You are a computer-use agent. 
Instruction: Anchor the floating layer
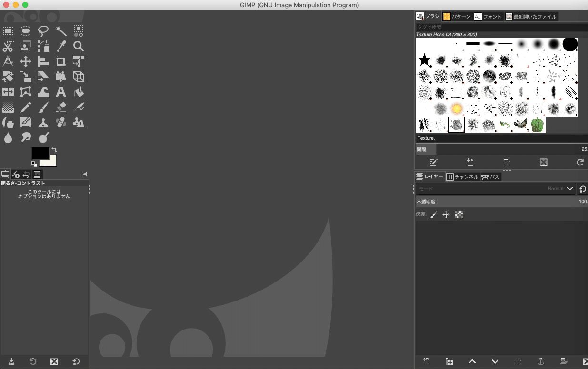pos(541,361)
